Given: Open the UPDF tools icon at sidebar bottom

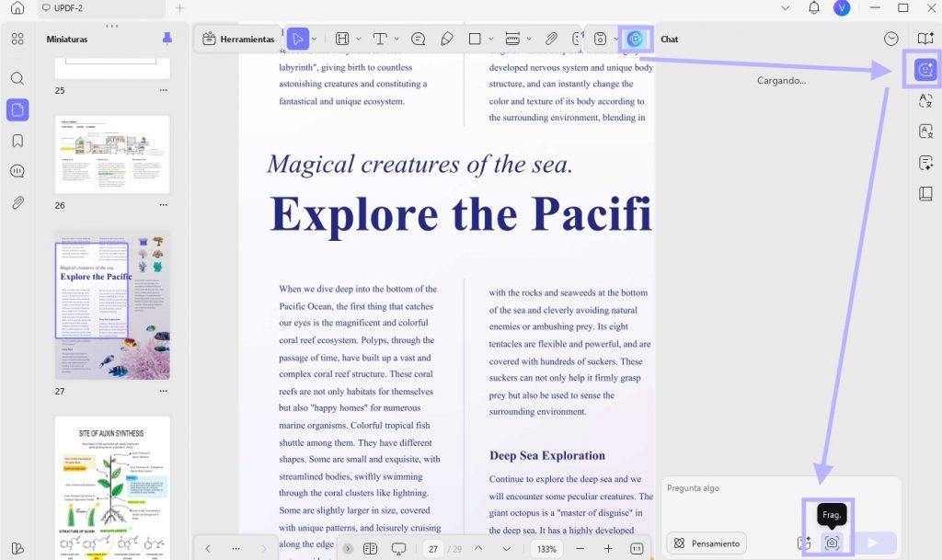Looking at the screenshot, I should pyautogui.click(x=17, y=549).
